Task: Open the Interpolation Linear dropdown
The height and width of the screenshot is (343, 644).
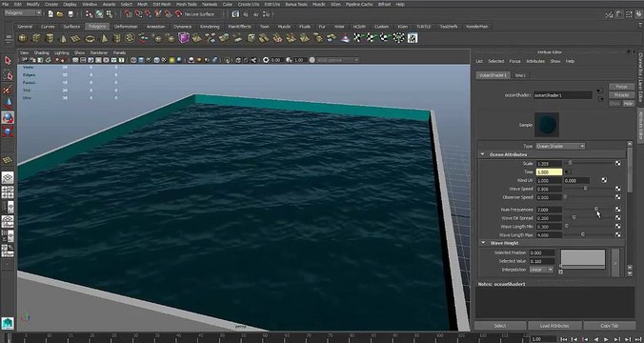Action: (541, 270)
